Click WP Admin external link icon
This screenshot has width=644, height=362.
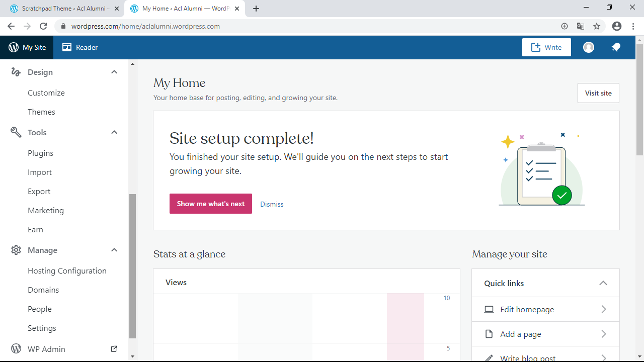(114, 349)
